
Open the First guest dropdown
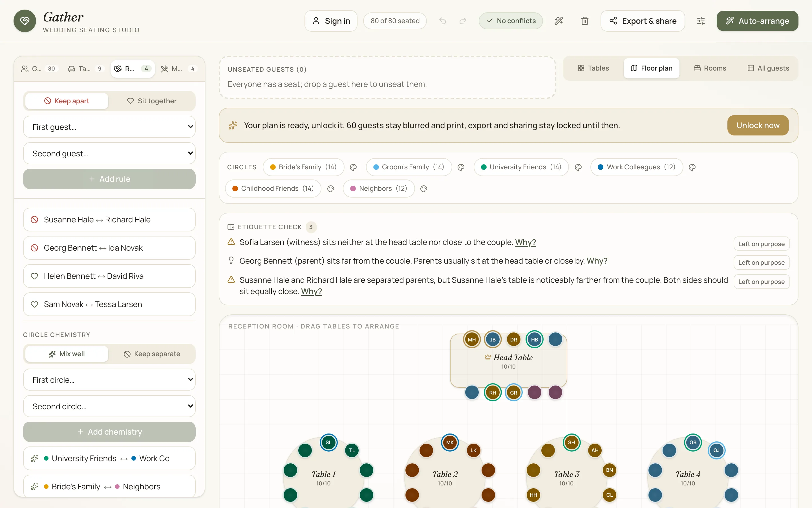click(109, 127)
